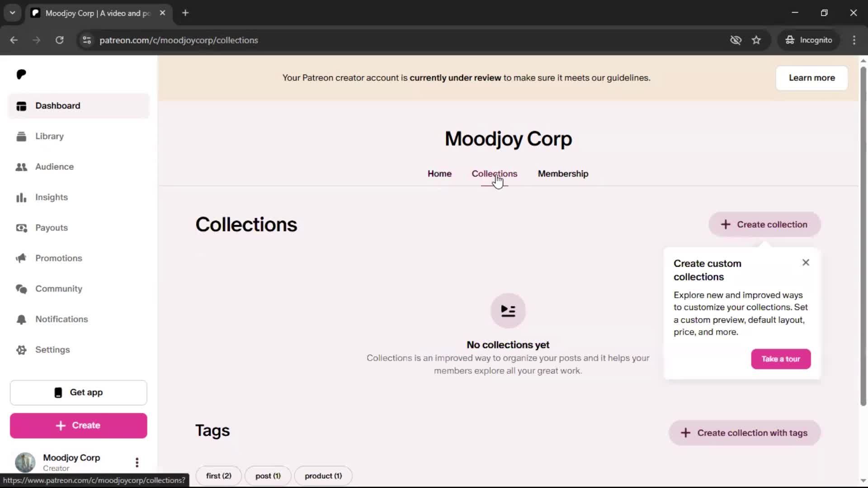Click the third-party cookies blocked eye icon

click(x=736, y=40)
